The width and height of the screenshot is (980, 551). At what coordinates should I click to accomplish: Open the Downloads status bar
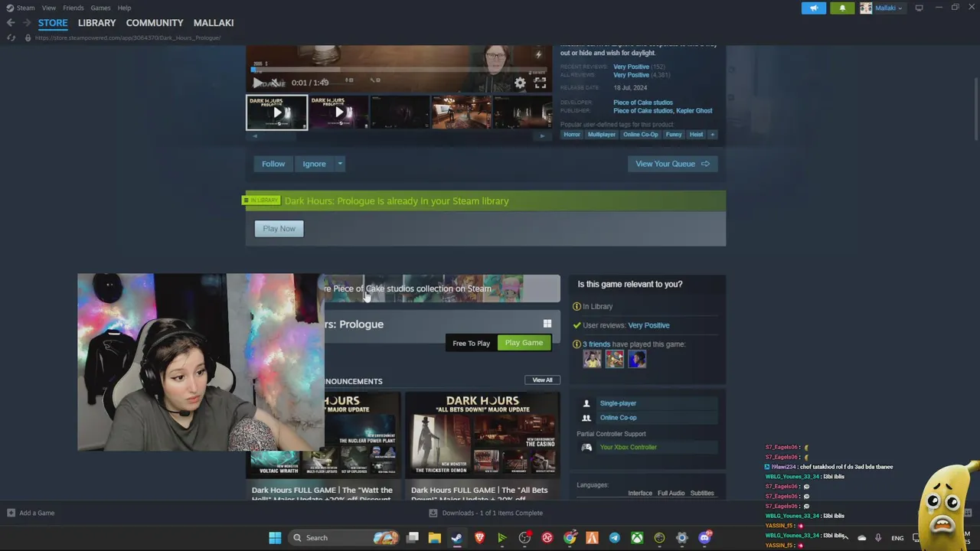tap(485, 513)
